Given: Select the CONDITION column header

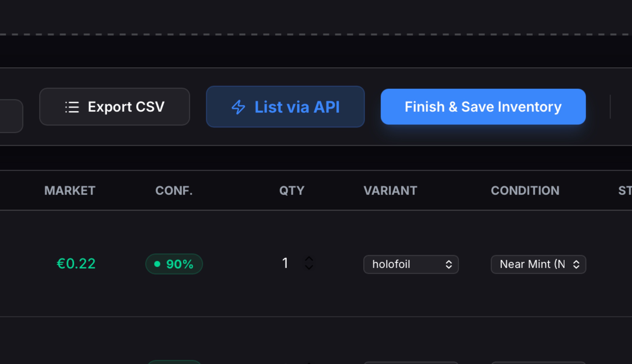Looking at the screenshot, I should pyautogui.click(x=525, y=191).
